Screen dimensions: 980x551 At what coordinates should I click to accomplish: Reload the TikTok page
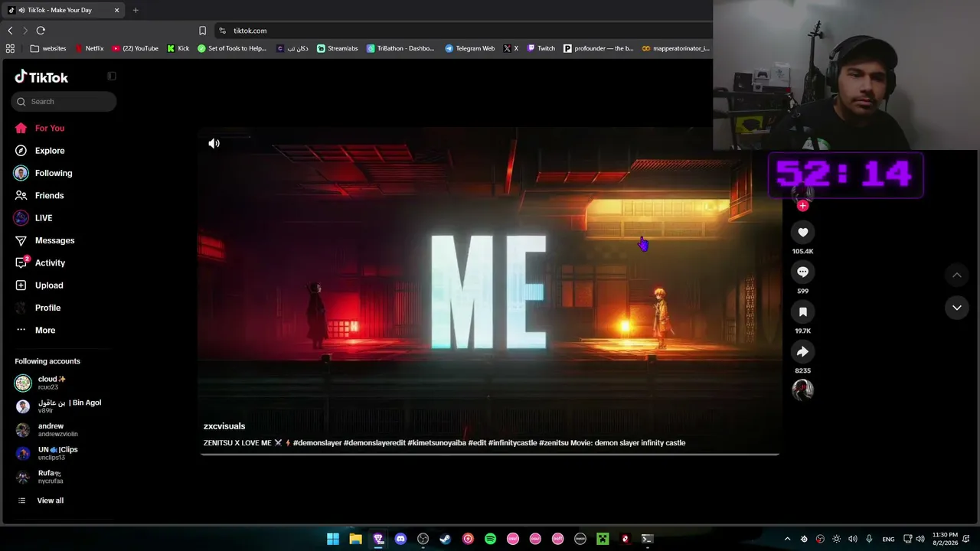pyautogui.click(x=41, y=31)
